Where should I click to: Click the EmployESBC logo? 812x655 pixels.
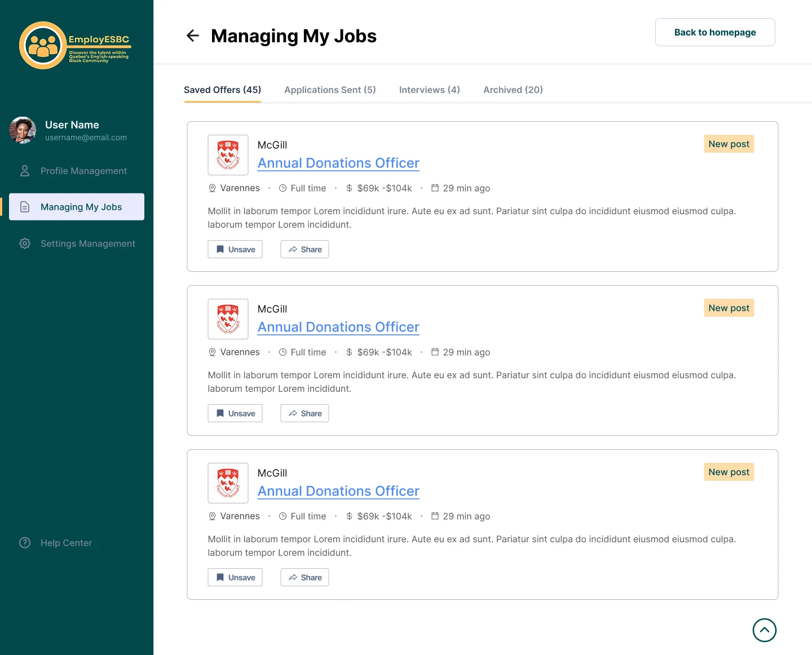[74, 45]
